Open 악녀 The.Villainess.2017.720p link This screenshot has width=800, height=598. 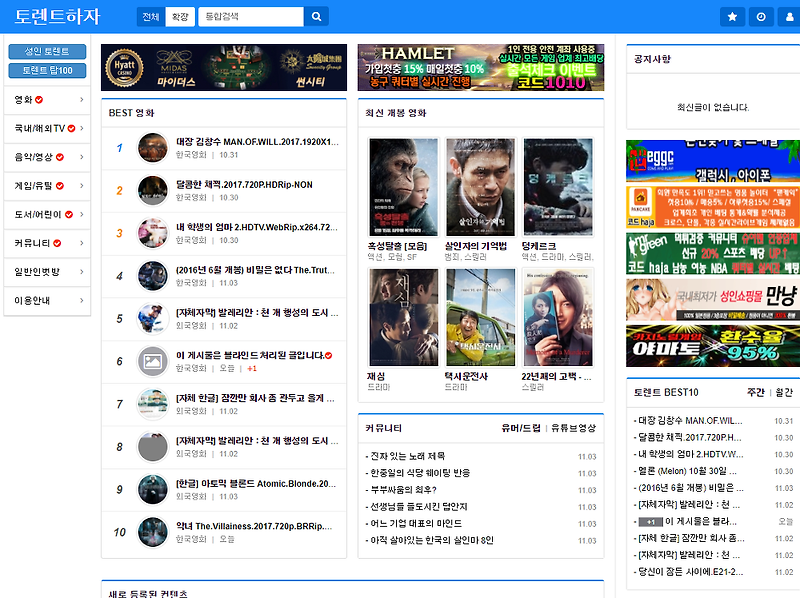[x=254, y=526]
